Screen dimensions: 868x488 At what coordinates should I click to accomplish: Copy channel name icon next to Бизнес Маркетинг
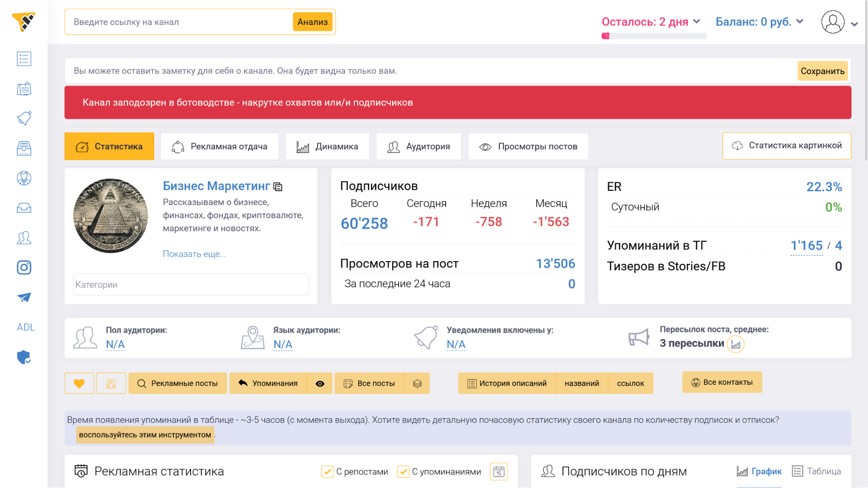(x=278, y=187)
